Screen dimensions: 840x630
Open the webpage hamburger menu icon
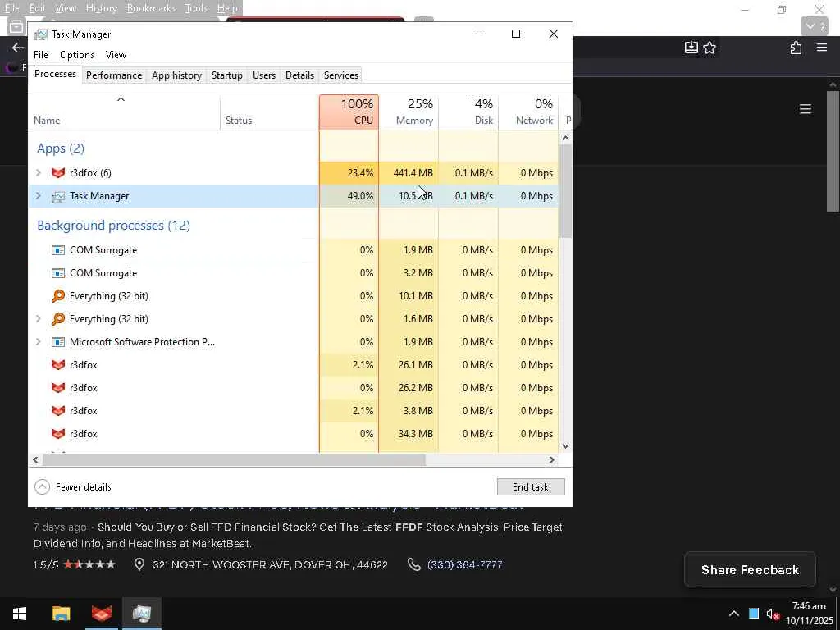pos(806,109)
